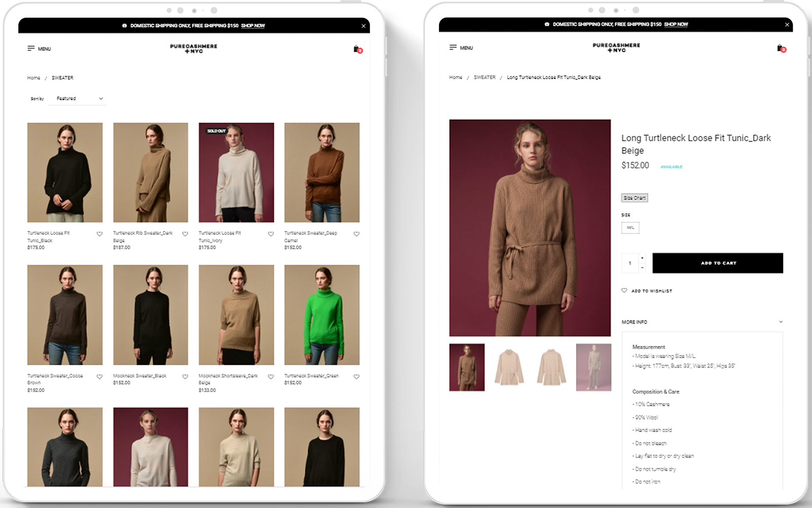
Task: Click SWEATER breadcrumb on right tablet
Action: tap(485, 77)
